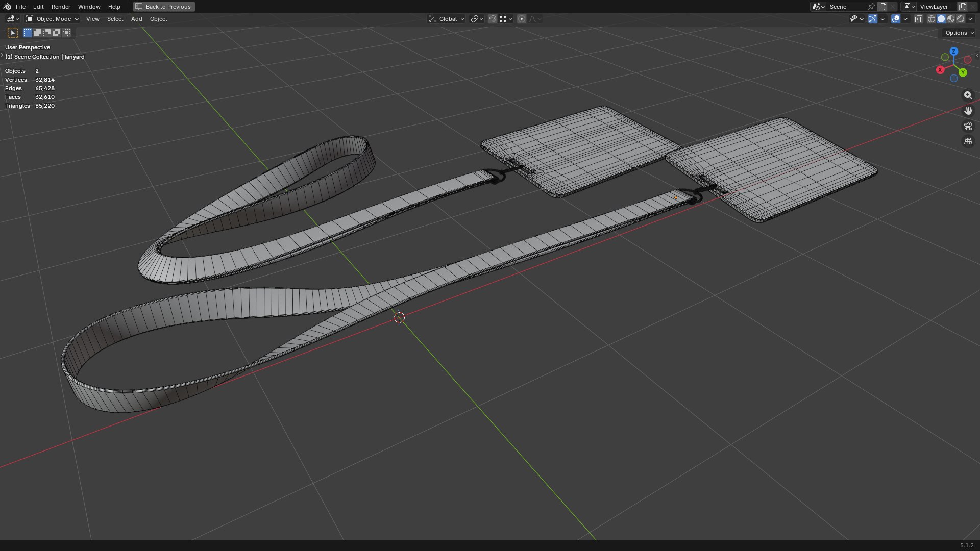Image resolution: width=980 pixels, height=551 pixels.
Task: Switch perspective/orthographic grid icon
Action: [x=968, y=141]
